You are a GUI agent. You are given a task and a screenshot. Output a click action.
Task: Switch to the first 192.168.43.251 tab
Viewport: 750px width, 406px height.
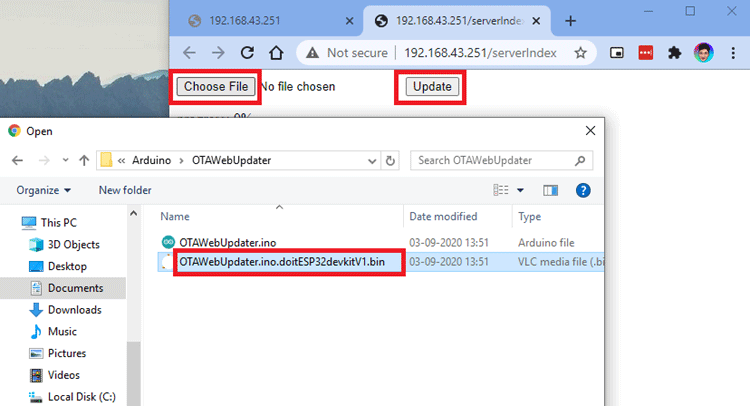click(x=260, y=21)
